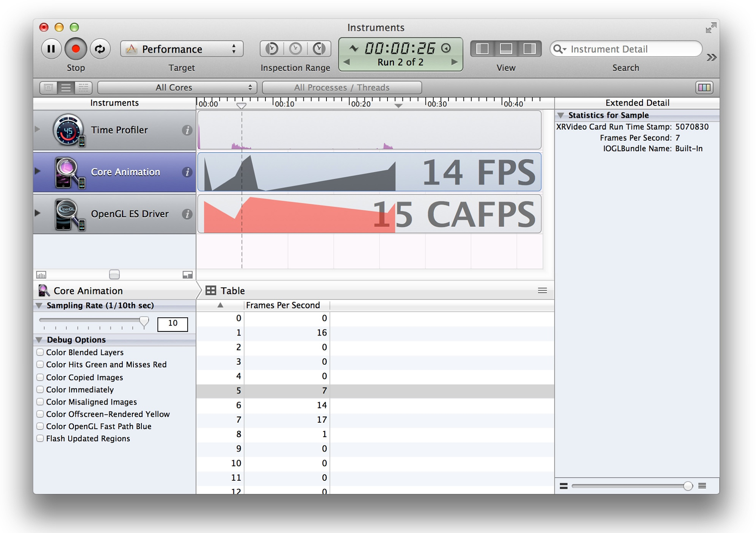Viewport: 756px width, 533px height.
Task: Click the library columns icon button
Action: click(x=704, y=88)
